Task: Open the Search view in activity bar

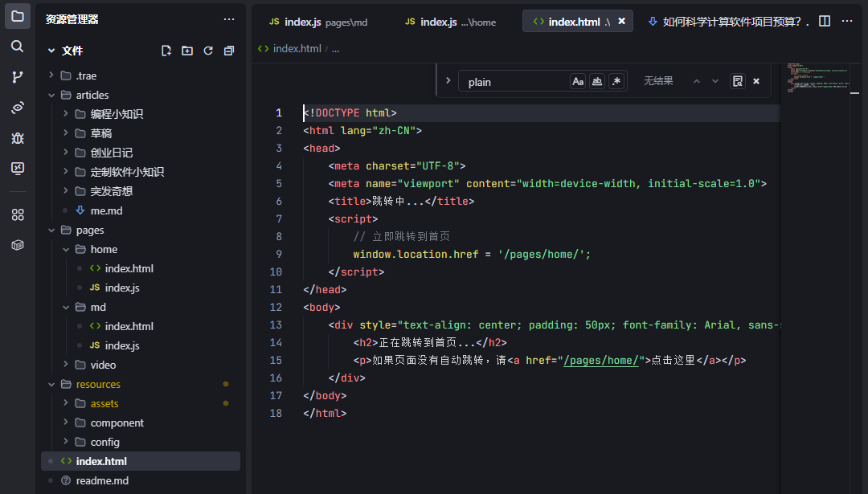Action: click(x=18, y=46)
